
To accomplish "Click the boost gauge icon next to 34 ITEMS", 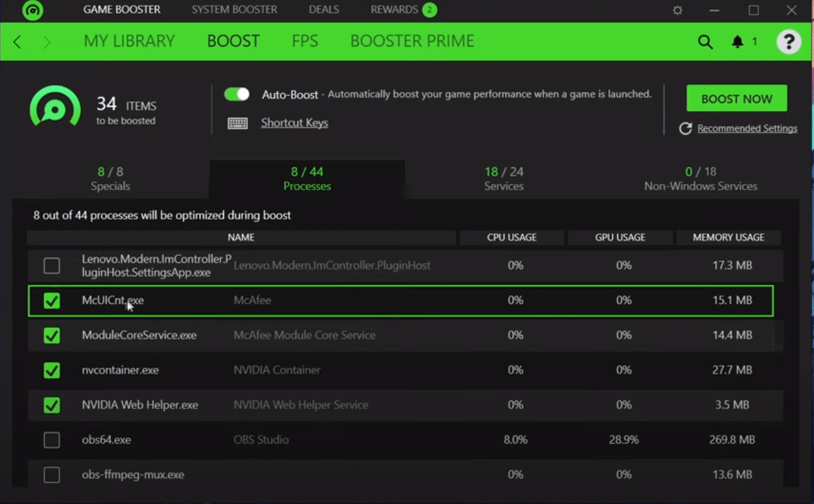I will point(56,106).
